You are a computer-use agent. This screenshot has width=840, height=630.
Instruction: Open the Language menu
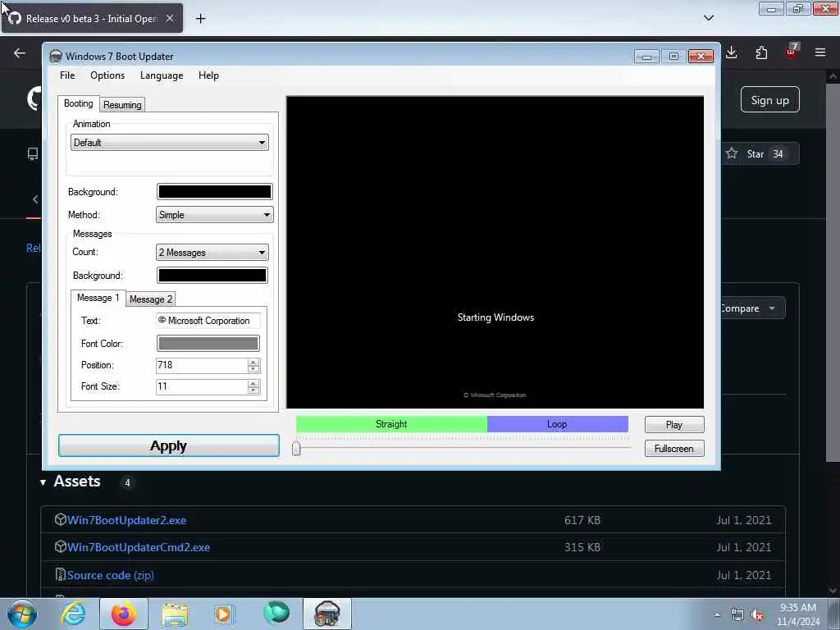pyautogui.click(x=162, y=75)
